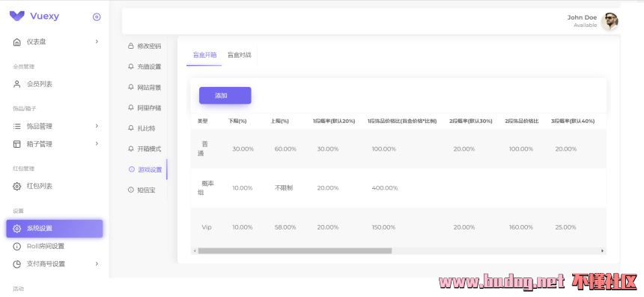Click the 上限(%) column header
Image resolution: width=644 pixels, height=297 pixels.
coord(280,121)
